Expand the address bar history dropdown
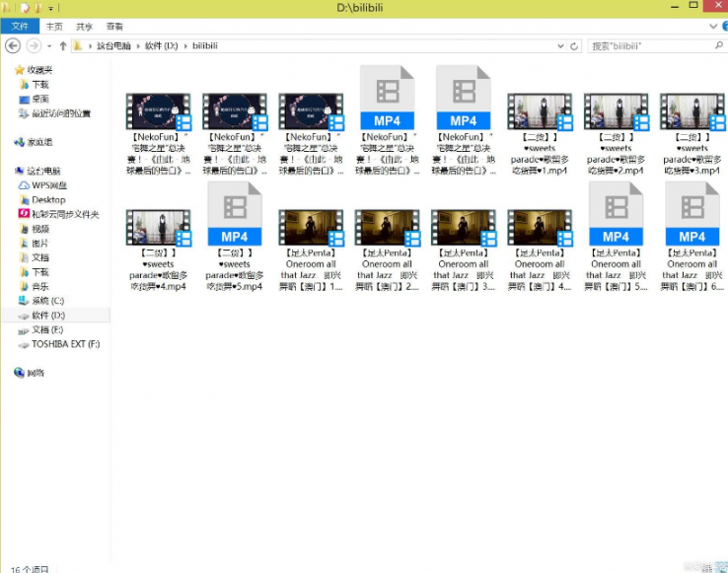728x573 pixels. 560,46
